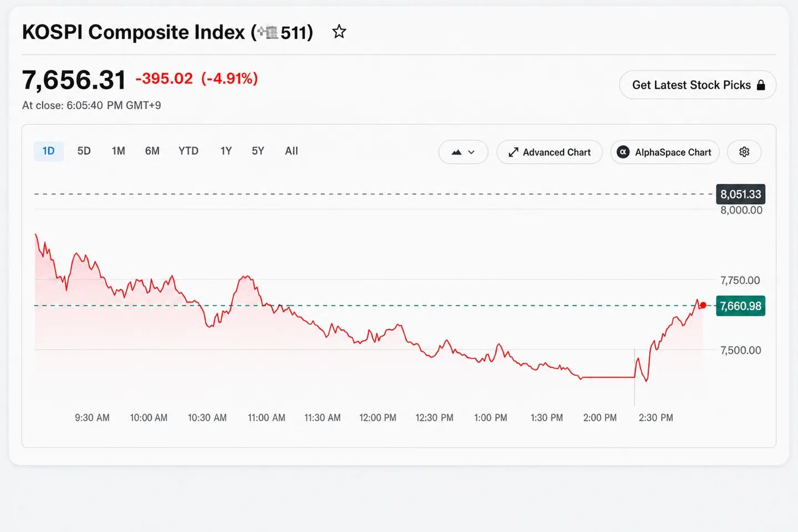Switch to the 5Y time range
This screenshot has height=532, width=798.
258,151
